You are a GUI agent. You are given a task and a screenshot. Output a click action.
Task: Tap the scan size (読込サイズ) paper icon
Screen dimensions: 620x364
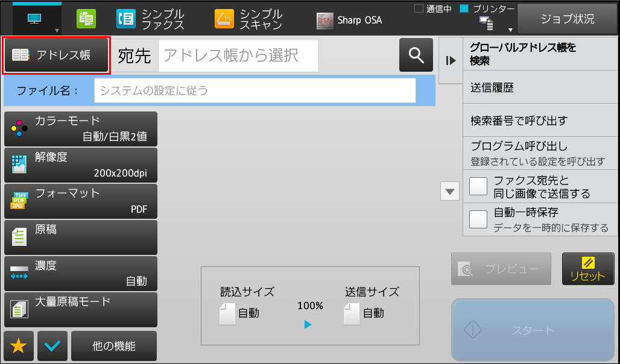coord(227,314)
